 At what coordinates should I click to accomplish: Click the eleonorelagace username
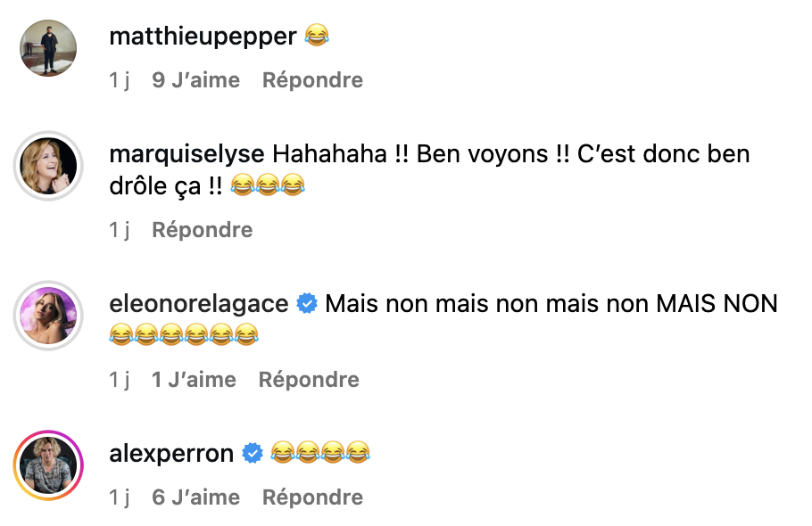[x=198, y=304]
